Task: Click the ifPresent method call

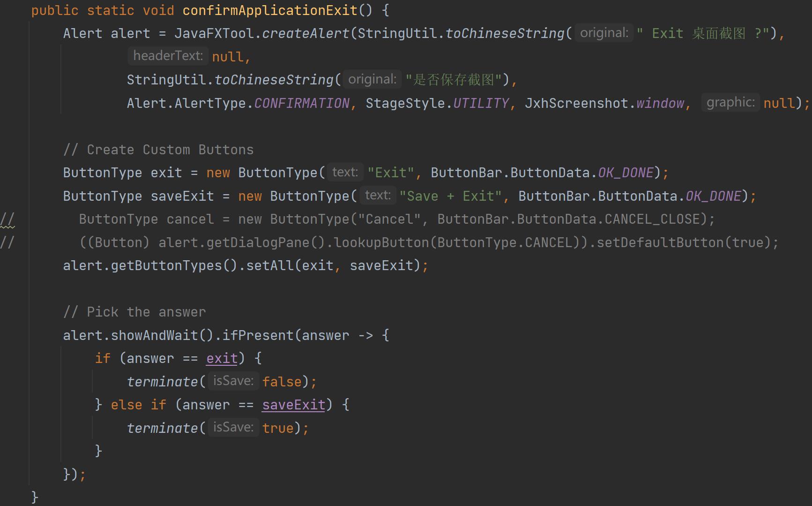Action: point(258,335)
